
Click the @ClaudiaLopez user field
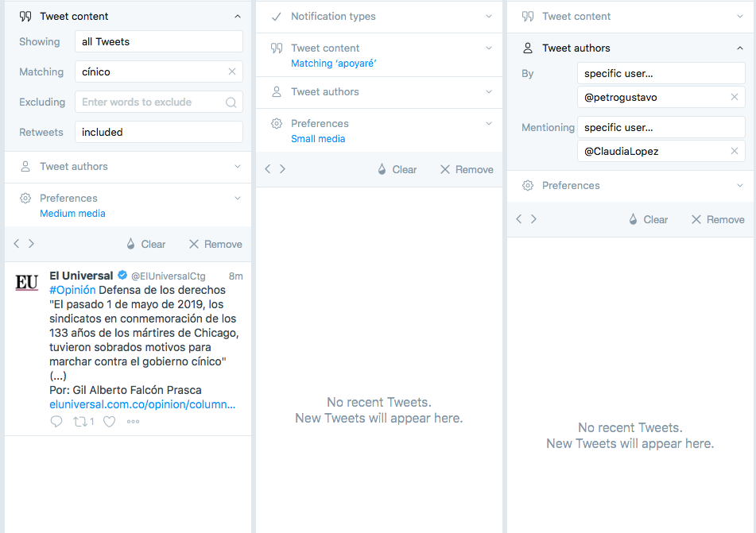(x=661, y=152)
